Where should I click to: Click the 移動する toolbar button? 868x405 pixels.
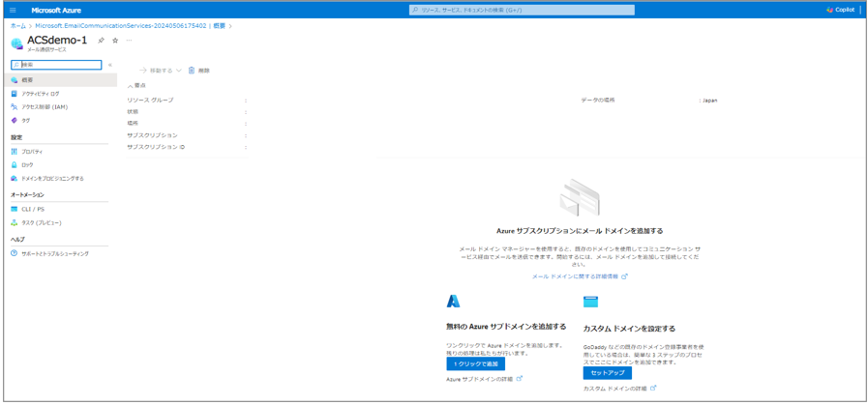pyautogui.click(x=160, y=71)
